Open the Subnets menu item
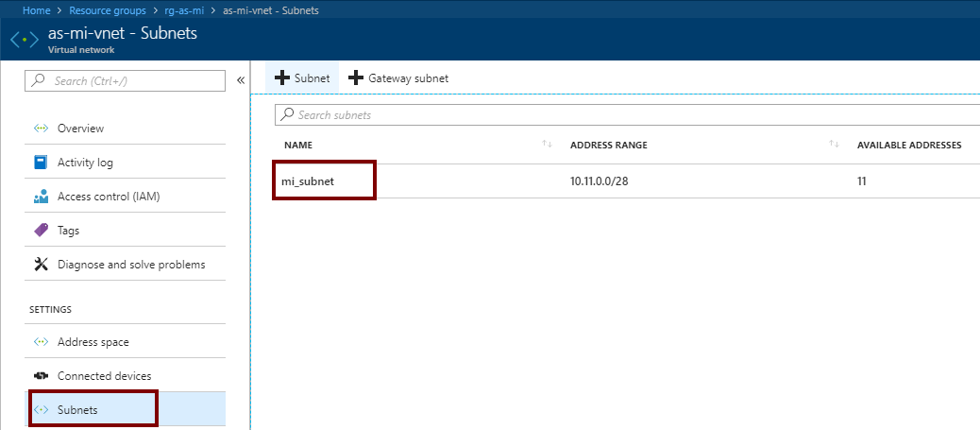 (x=77, y=410)
